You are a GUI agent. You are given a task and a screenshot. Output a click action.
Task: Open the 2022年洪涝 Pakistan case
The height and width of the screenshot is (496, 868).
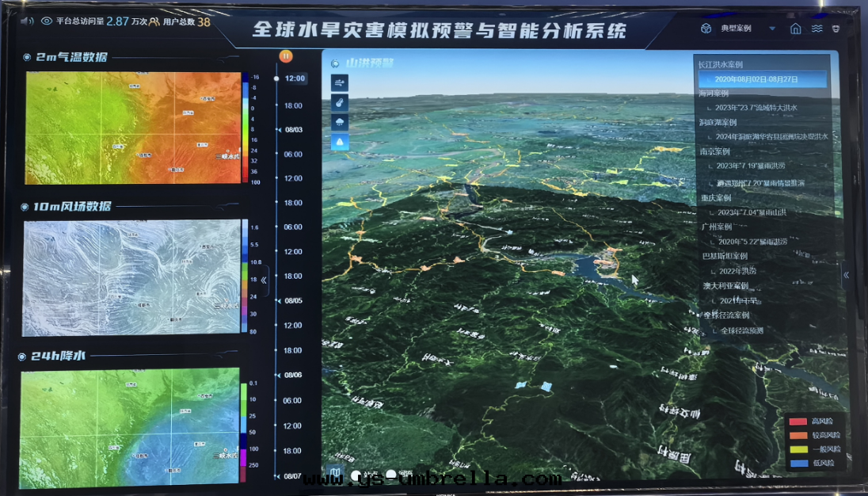tap(737, 271)
